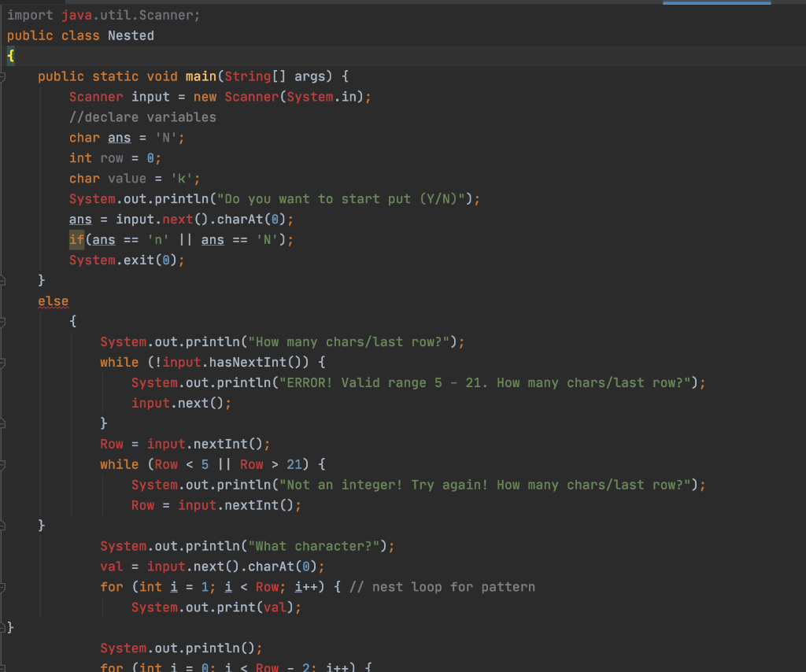
Task: Click the System.exit(0) call
Action: tap(126, 260)
